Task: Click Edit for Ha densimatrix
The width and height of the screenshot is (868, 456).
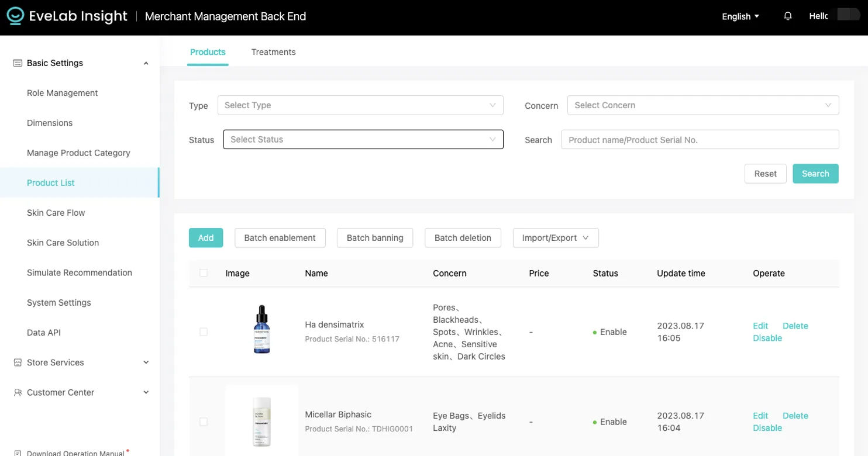Action: [x=760, y=326]
